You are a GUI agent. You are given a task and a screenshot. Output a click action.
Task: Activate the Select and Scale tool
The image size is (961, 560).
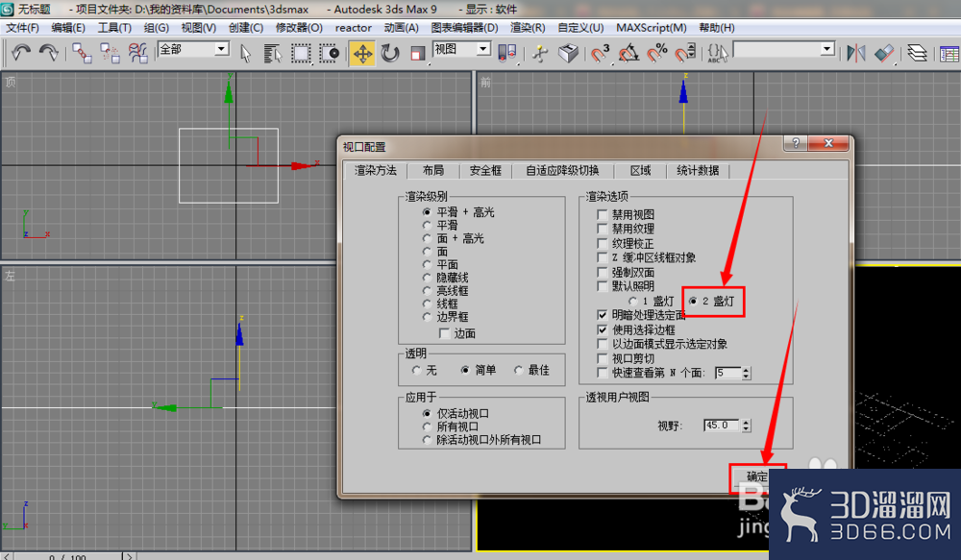(x=417, y=54)
